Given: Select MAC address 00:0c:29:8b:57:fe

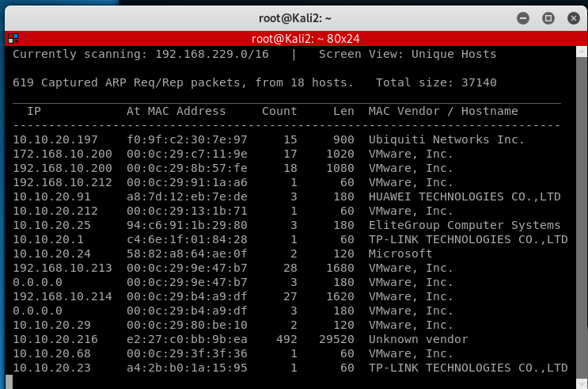Looking at the screenshot, I should (x=187, y=168).
